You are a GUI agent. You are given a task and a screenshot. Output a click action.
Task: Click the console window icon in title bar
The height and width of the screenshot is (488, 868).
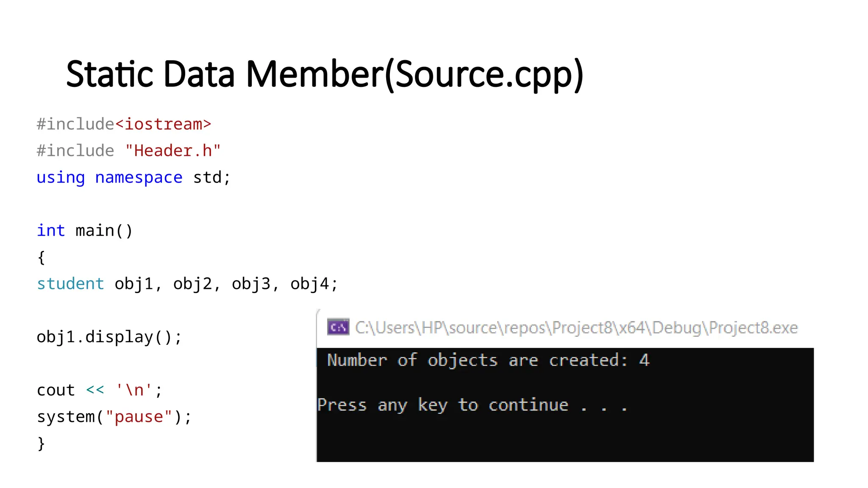338,327
